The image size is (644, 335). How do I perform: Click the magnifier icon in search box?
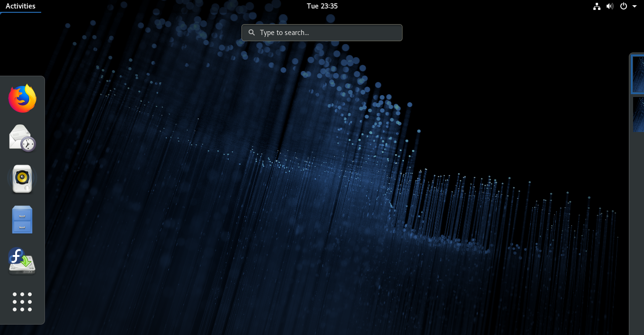click(252, 33)
